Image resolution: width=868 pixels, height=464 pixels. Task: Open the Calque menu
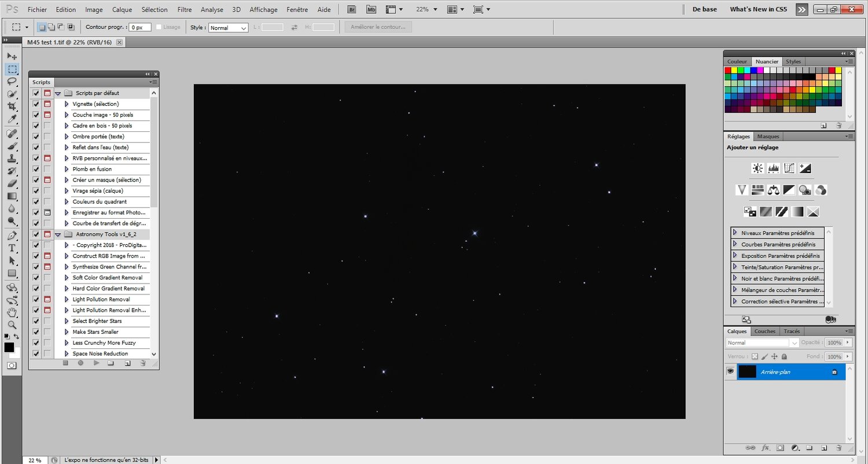pyautogui.click(x=122, y=9)
